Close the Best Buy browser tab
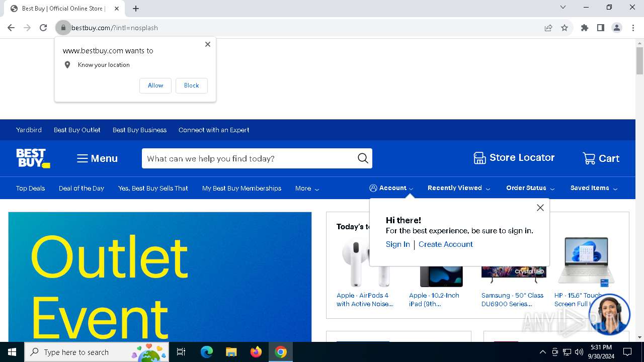 (x=117, y=9)
